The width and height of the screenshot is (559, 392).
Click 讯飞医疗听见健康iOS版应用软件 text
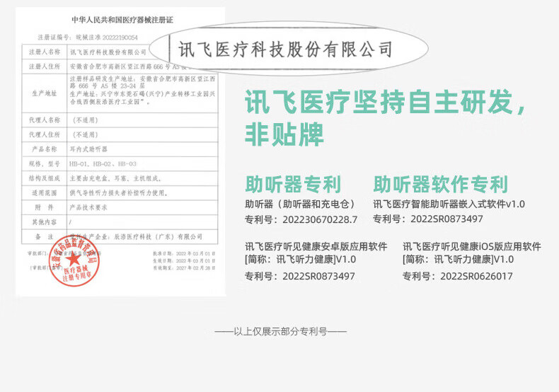pyautogui.click(x=472, y=246)
